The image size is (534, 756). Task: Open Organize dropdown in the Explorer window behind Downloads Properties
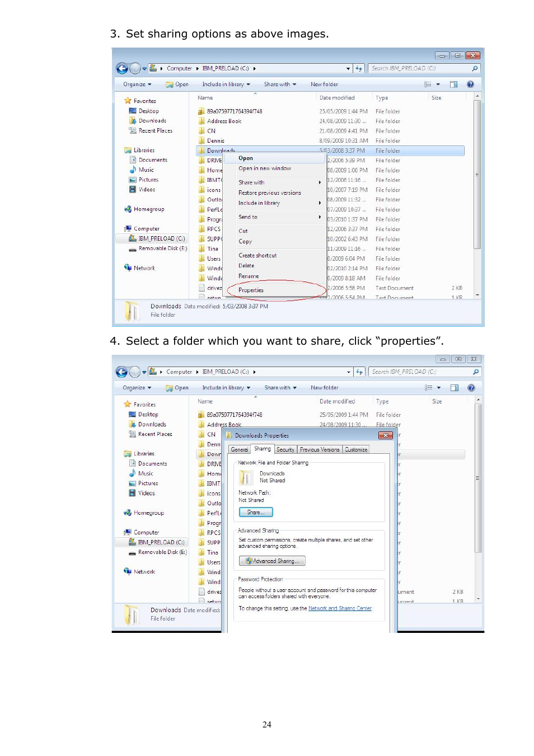pyautogui.click(x=137, y=388)
